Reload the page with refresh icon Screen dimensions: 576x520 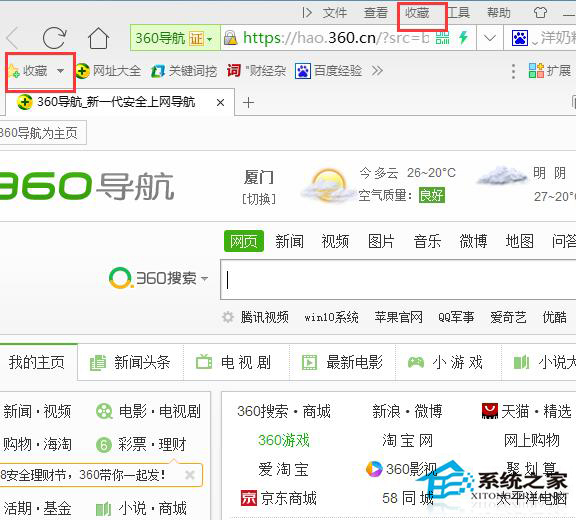[54, 38]
